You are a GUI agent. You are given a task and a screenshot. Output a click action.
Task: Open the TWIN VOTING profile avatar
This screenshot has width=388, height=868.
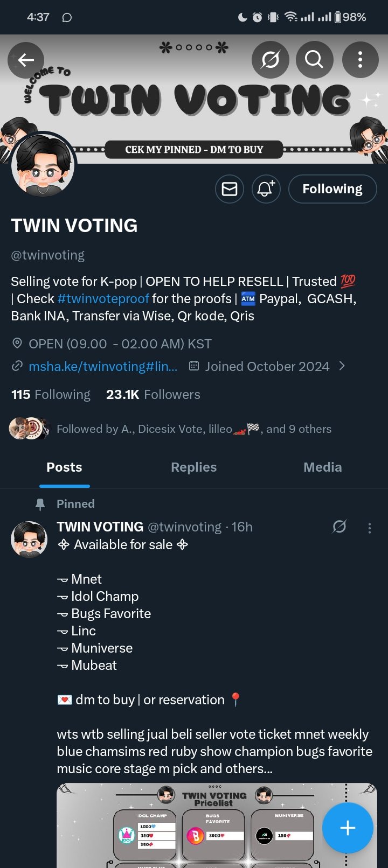[43, 166]
